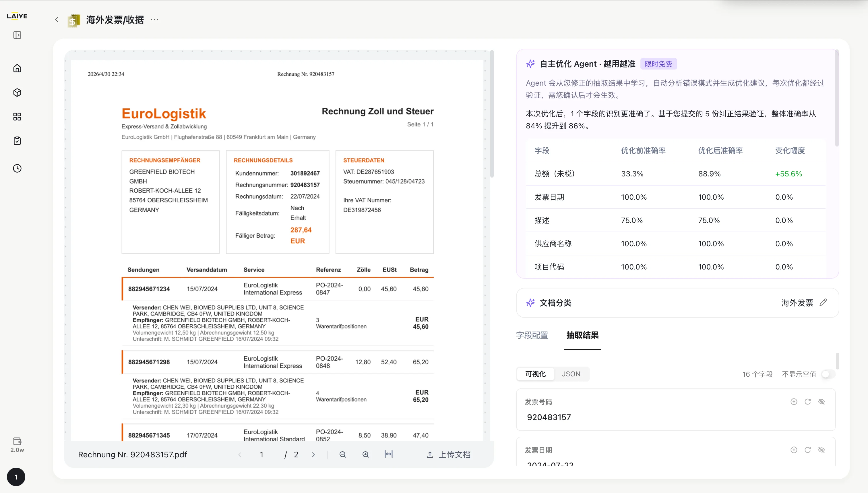
Task: Click the 海外发票/收据 dollar document icon
Action: pyautogui.click(x=74, y=20)
